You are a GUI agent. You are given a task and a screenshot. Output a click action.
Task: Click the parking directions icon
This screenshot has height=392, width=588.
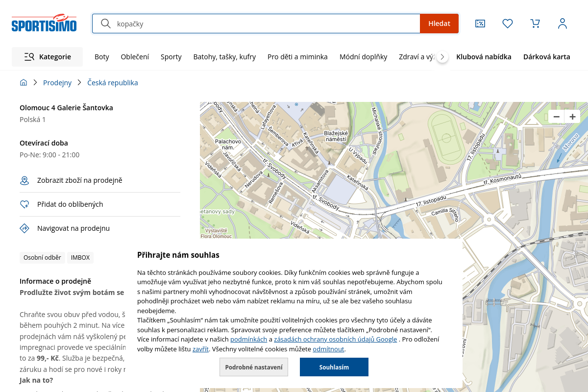(24, 228)
